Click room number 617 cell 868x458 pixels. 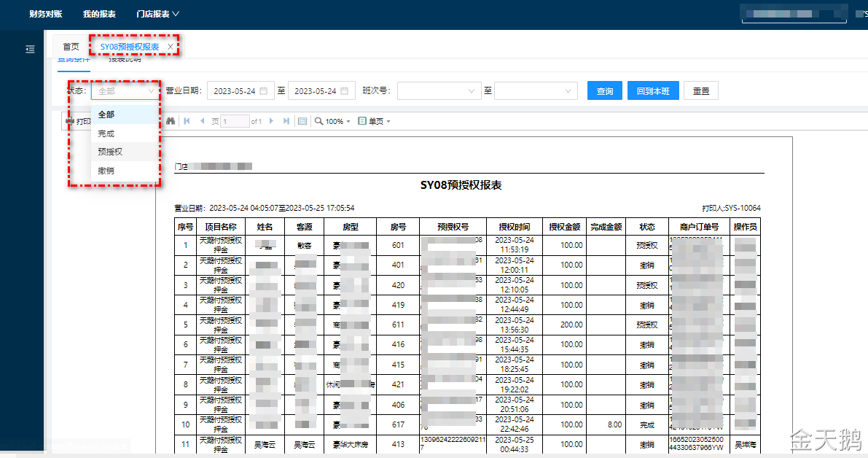click(398, 424)
